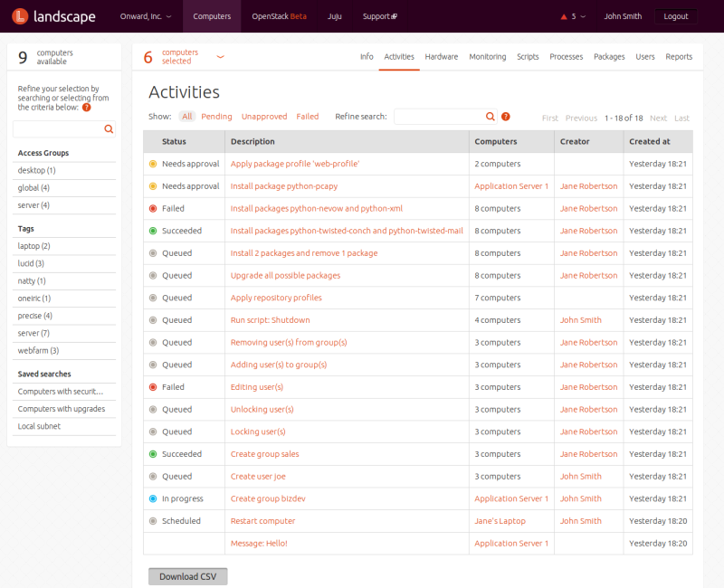Filter activities to show Failed

[308, 117]
